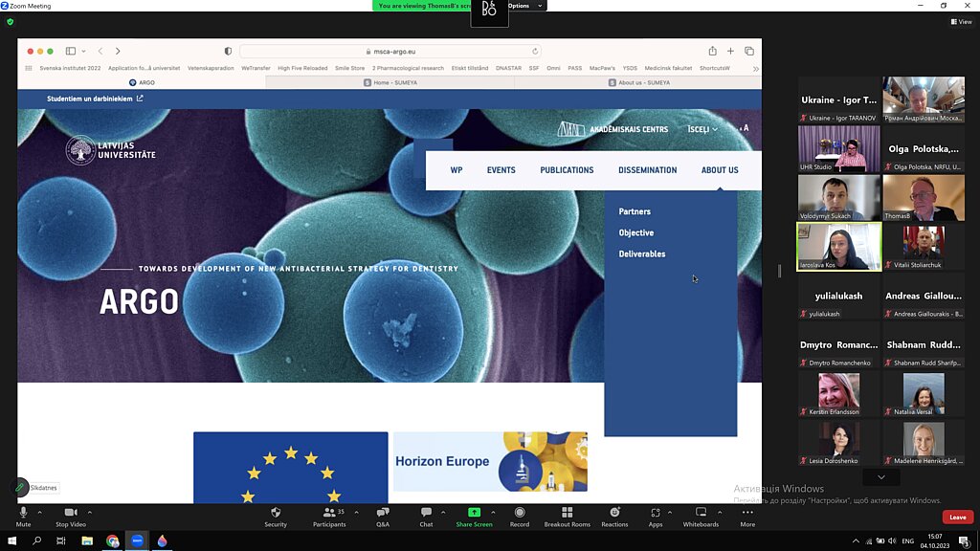980x551 pixels.
Task: Show Safari tab overview
Action: (749, 52)
